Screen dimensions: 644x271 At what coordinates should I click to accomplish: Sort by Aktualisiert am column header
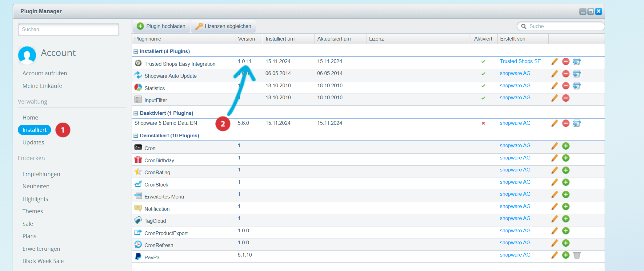(x=340, y=39)
